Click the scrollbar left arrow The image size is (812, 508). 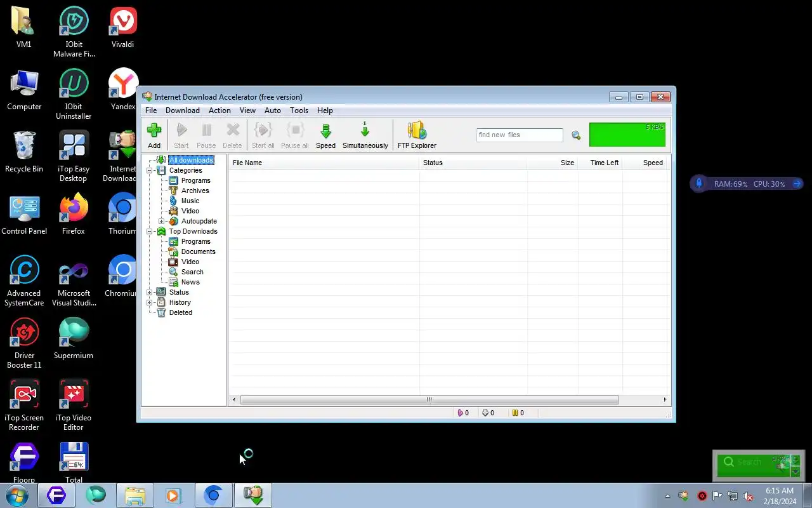click(x=234, y=399)
